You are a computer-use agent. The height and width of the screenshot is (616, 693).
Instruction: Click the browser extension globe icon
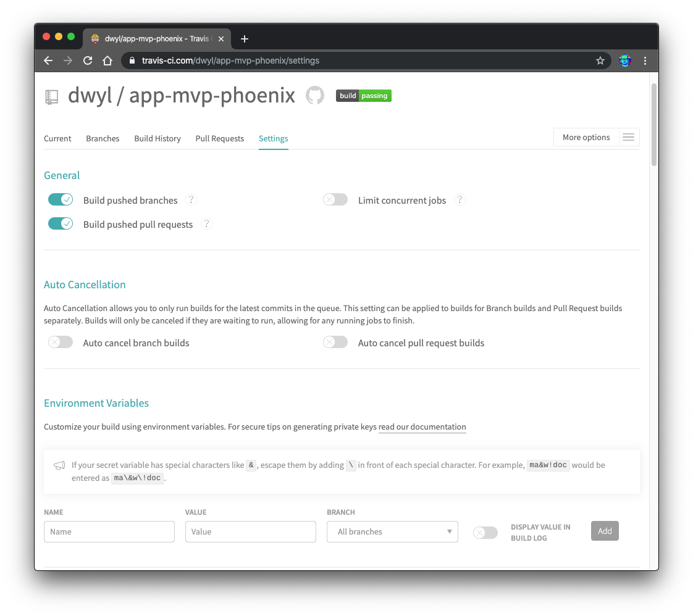(x=624, y=60)
